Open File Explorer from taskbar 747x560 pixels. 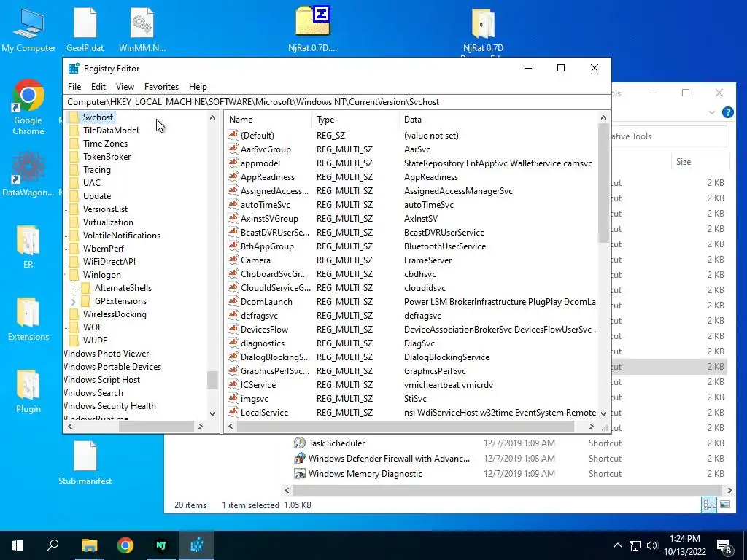coord(89,545)
